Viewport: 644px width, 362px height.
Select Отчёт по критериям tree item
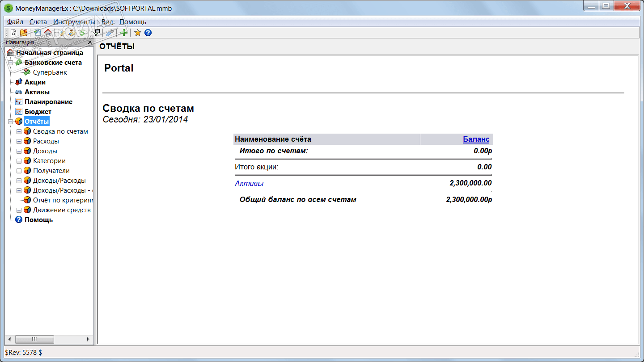63,200
